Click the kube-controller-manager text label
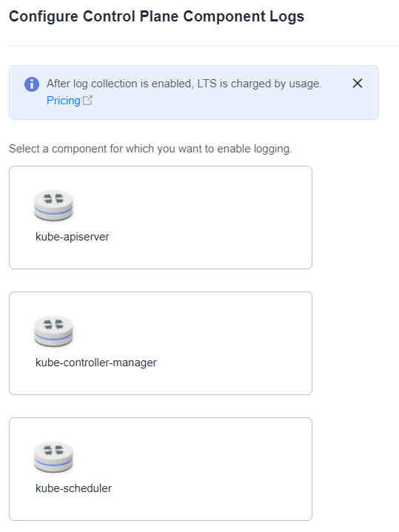Viewport: 399px width, 532px height. 96,363
